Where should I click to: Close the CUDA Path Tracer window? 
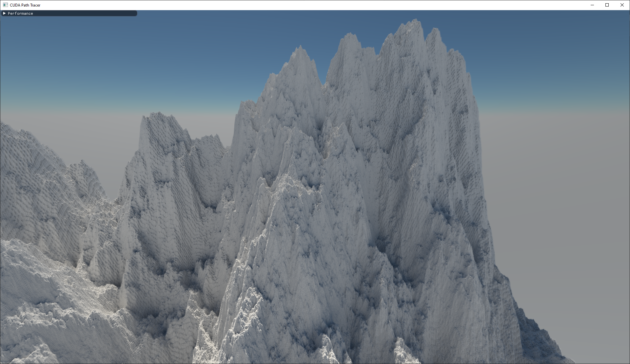pyautogui.click(x=622, y=5)
